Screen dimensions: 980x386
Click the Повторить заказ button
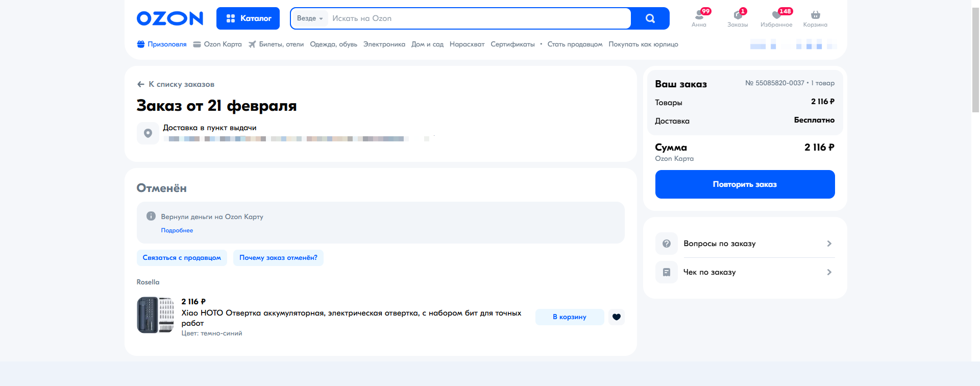coord(745,184)
